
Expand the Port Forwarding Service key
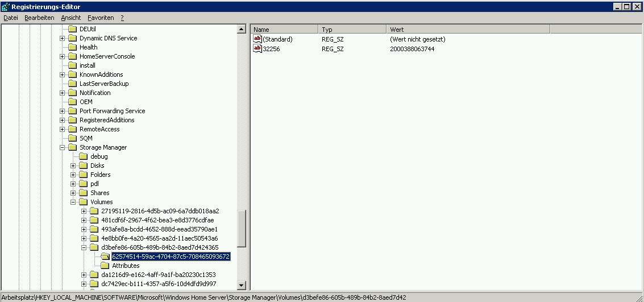pos(62,111)
